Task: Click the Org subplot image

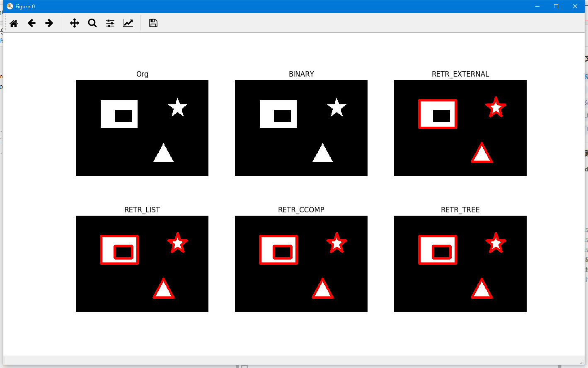Action: pyautogui.click(x=142, y=127)
